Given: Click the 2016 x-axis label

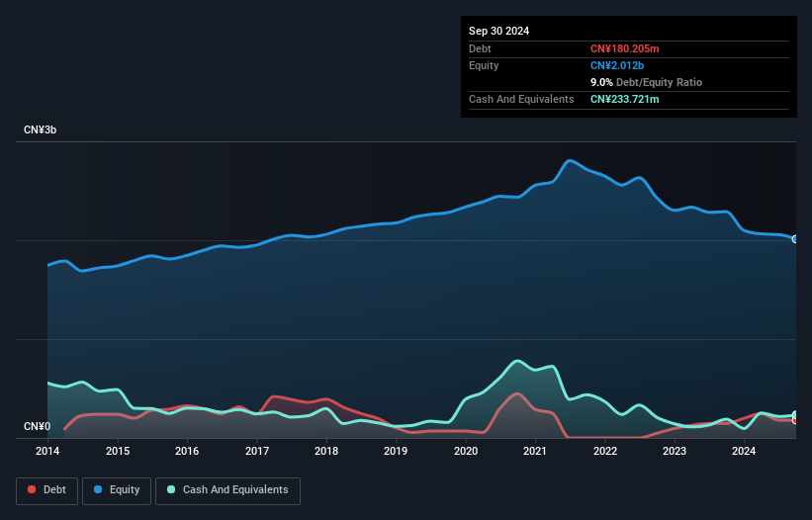Looking at the screenshot, I should [187, 451].
